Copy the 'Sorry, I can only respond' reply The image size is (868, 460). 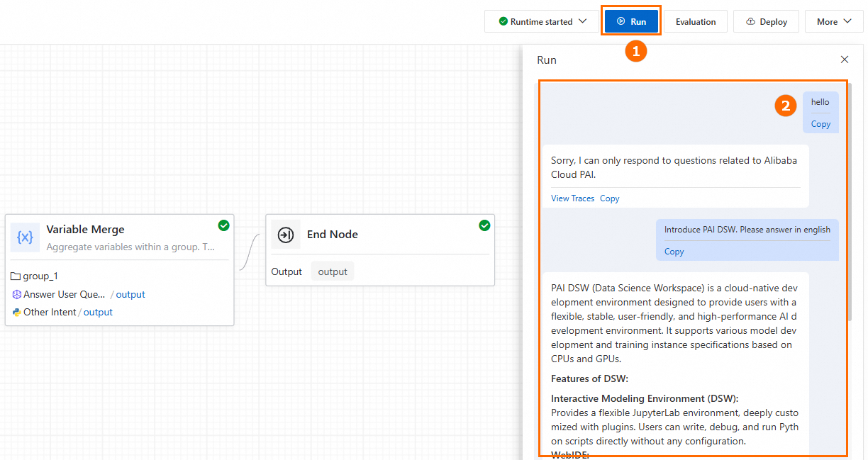[609, 198]
